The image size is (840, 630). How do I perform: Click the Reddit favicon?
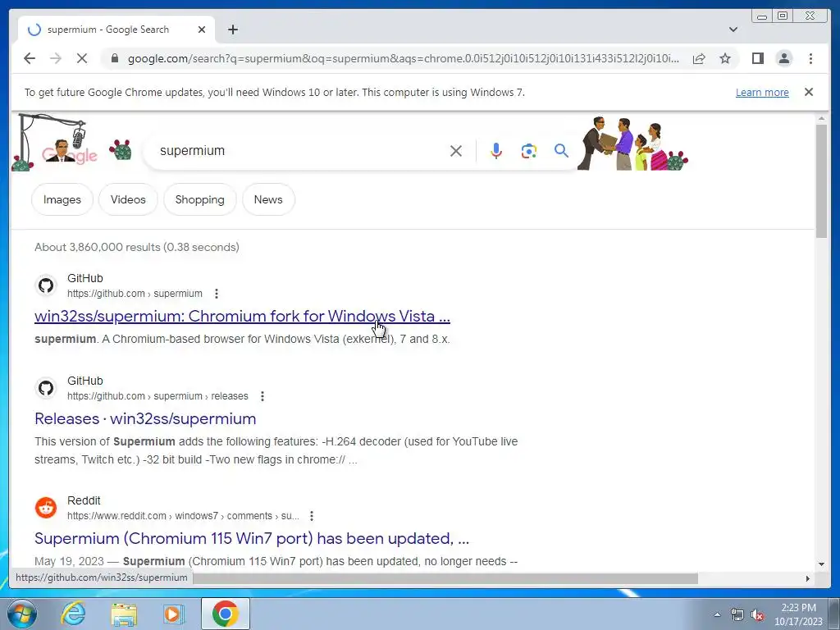click(x=46, y=507)
